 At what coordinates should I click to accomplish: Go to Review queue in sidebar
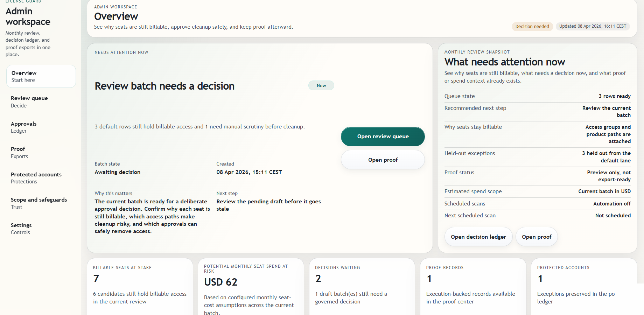[29, 101]
